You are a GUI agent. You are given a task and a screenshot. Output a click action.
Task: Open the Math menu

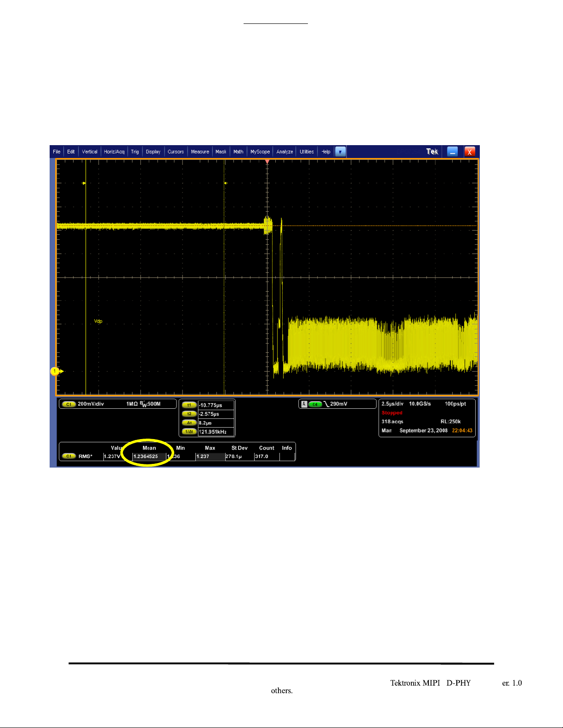(238, 152)
